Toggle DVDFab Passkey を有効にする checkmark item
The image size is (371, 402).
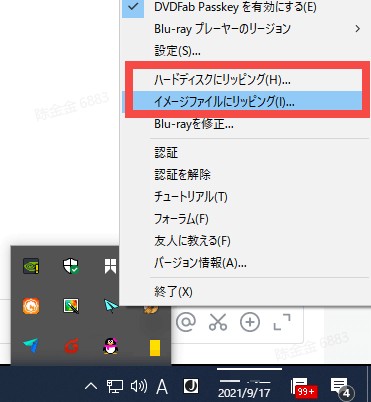pyautogui.click(x=245, y=7)
